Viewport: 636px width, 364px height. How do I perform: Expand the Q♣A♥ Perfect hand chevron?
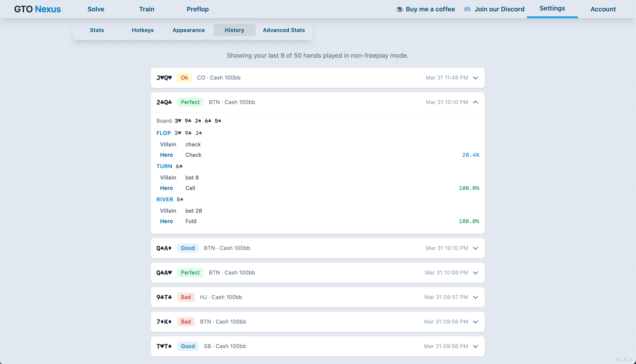click(476, 272)
